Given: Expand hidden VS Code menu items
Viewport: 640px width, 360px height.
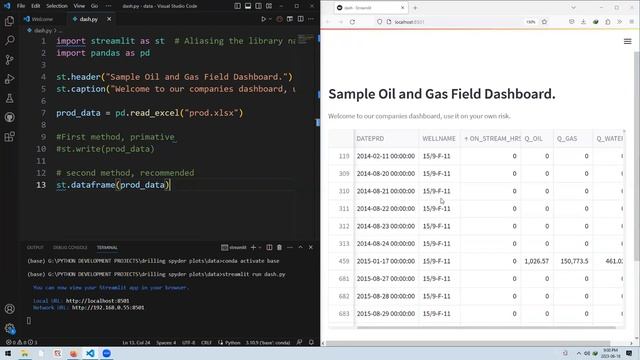Looking at the screenshot, I should pyautogui.click(x=108, y=6).
